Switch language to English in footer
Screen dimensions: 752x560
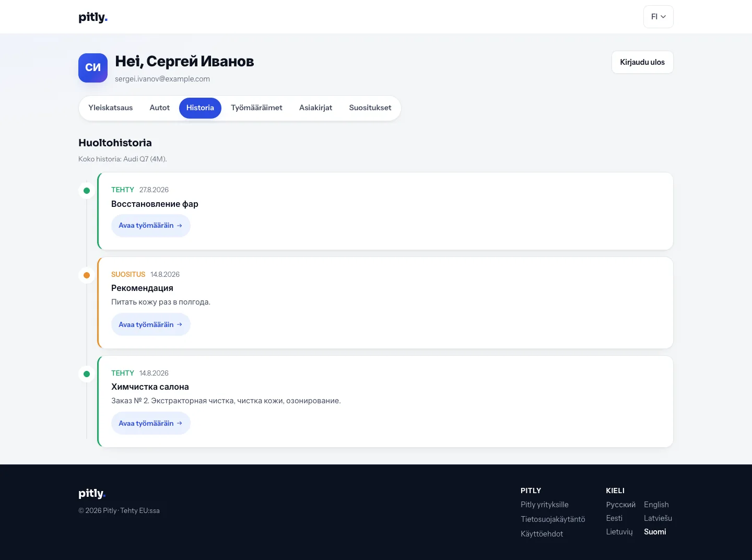click(656, 505)
